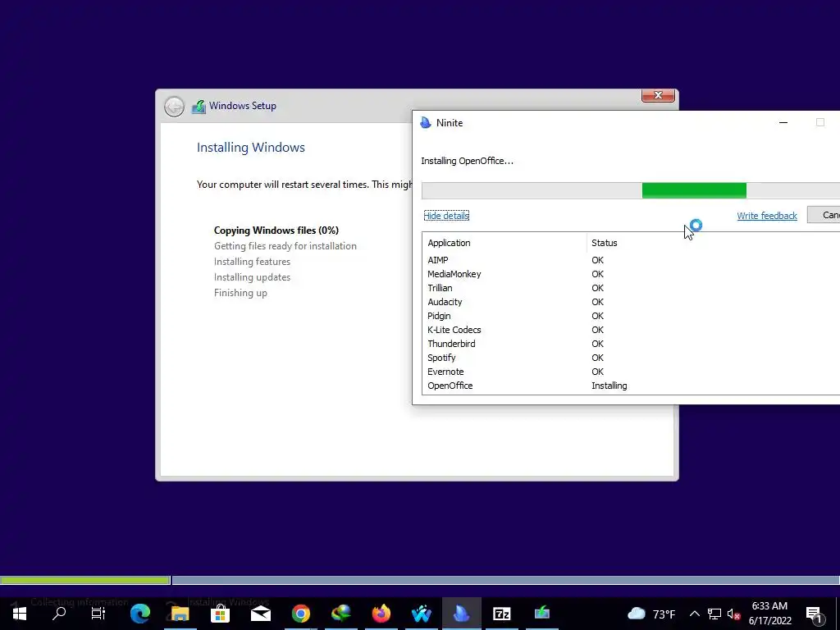This screenshot has height=630, width=840.
Task: Open the Mail app from the taskbar
Action: (261, 614)
